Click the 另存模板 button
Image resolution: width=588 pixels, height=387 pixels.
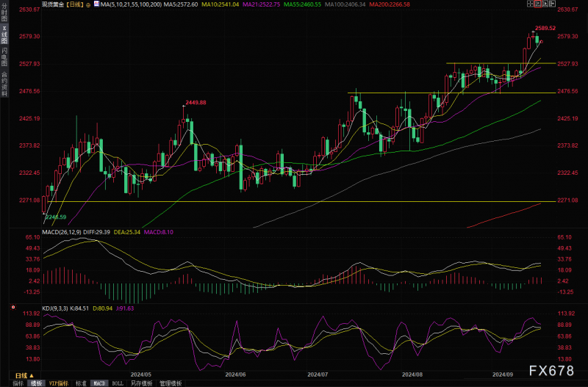[x=141, y=383]
